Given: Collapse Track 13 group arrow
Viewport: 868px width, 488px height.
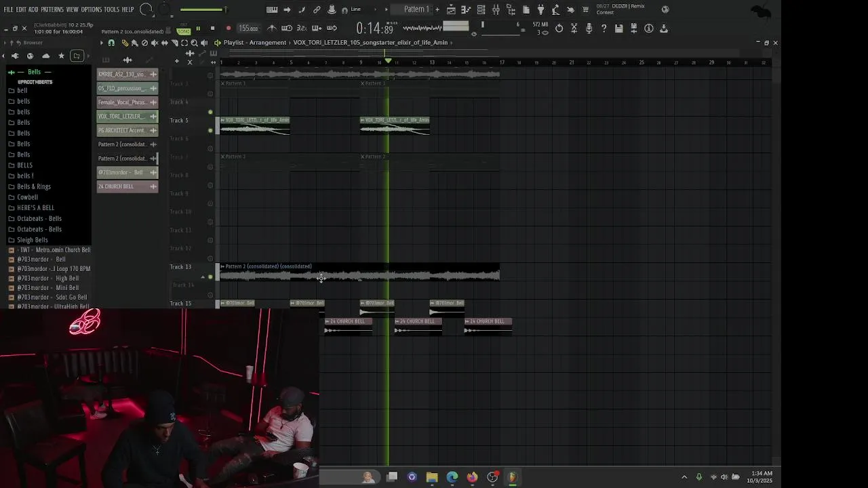Looking at the screenshot, I should click(202, 277).
